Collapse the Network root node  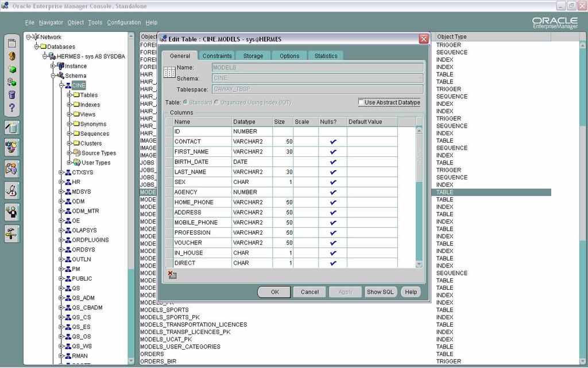click(28, 37)
